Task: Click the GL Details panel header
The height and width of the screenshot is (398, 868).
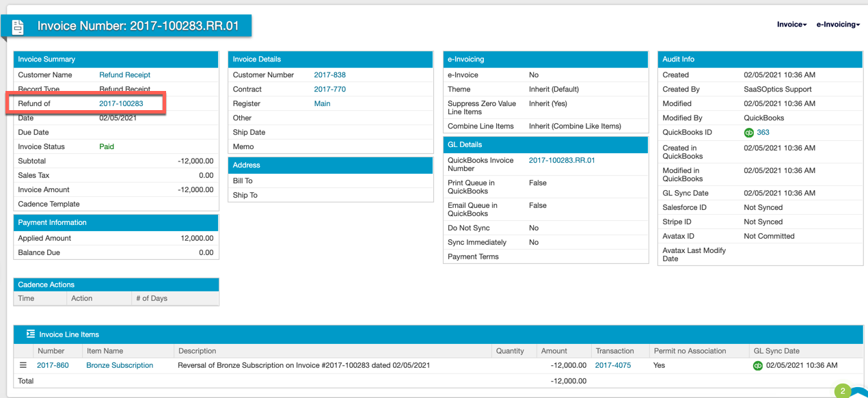Action: (545, 145)
